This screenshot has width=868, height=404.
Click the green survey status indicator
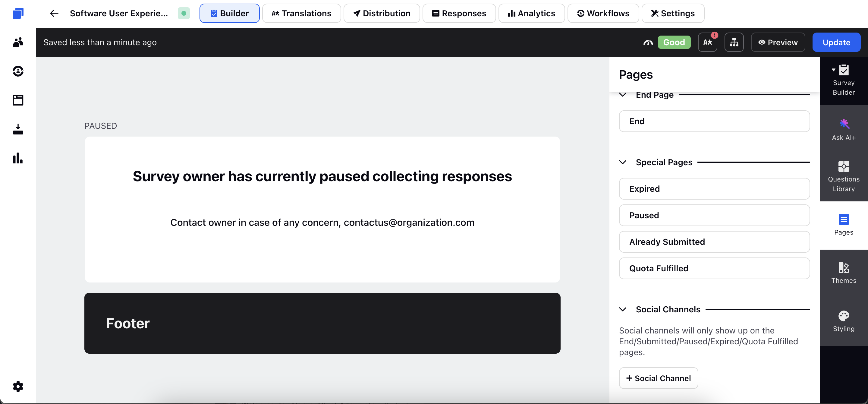pyautogui.click(x=184, y=14)
